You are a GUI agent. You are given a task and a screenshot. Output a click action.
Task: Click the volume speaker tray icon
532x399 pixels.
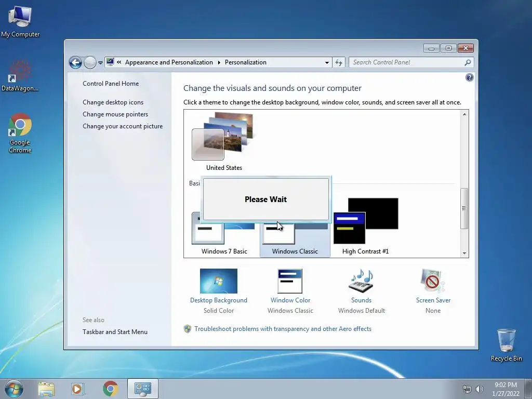479,389
